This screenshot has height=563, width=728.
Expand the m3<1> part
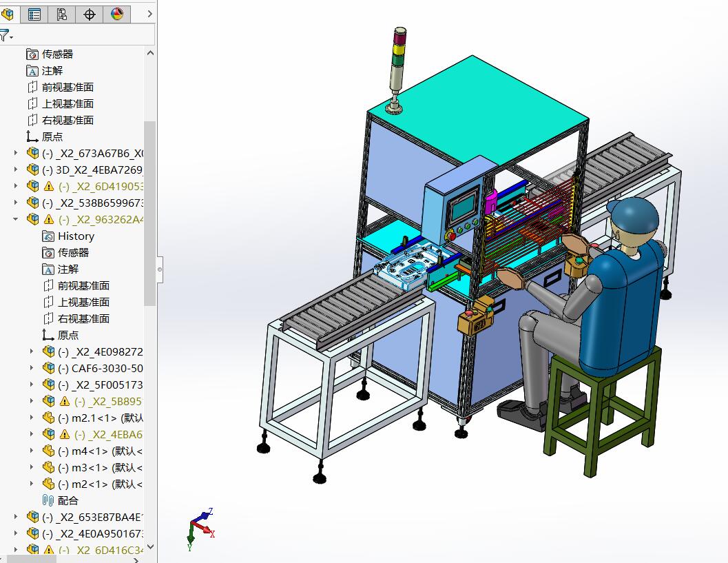click(32, 467)
